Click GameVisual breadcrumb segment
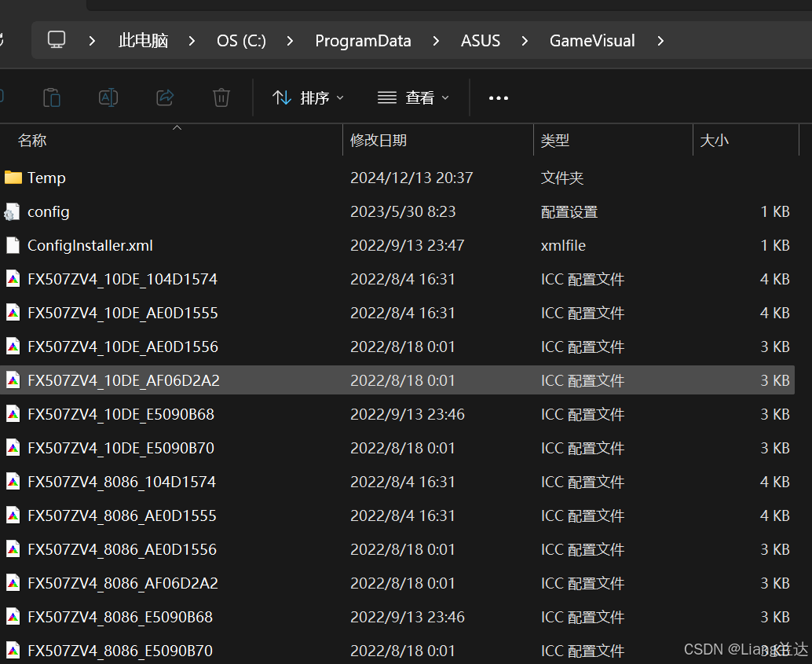The height and width of the screenshot is (664, 812). point(592,40)
